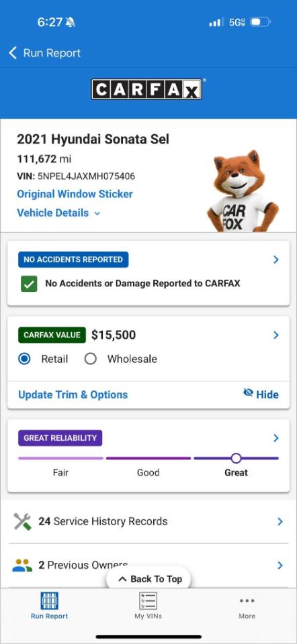Tap Update Trim & Options
Screen dimensions: 297x644
click(73, 394)
